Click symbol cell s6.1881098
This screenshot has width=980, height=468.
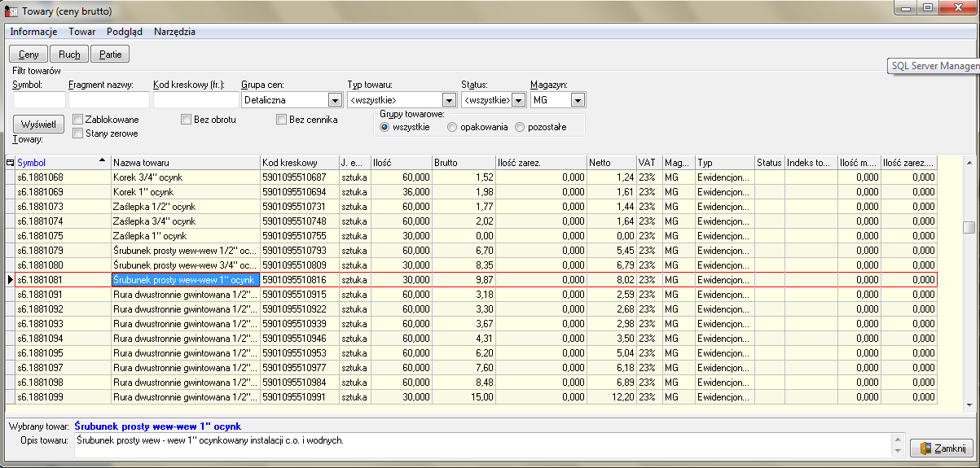click(63, 382)
